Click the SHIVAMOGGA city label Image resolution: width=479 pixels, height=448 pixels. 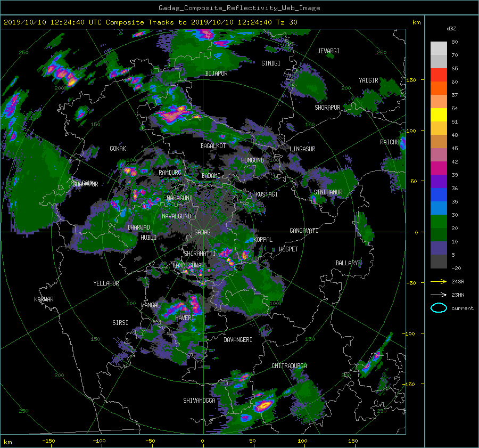[x=199, y=400]
